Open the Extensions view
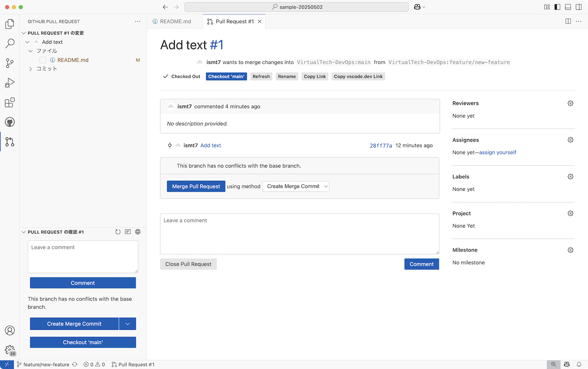588x369 pixels. [x=10, y=103]
